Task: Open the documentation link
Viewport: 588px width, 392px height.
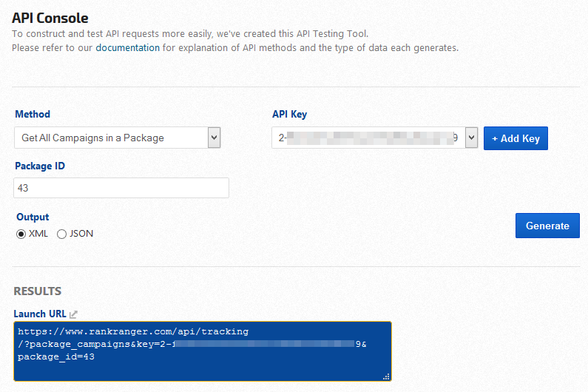Action: (x=127, y=47)
